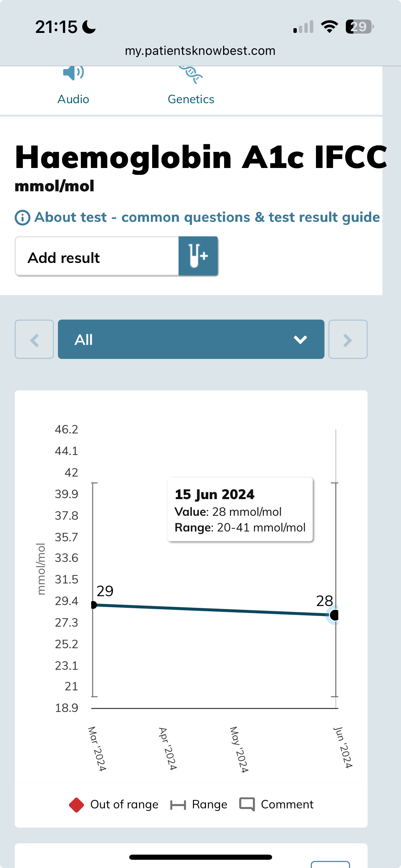Tap the Range bracket legend icon
The width and height of the screenshot is (401, 868).
coord(178,805)
